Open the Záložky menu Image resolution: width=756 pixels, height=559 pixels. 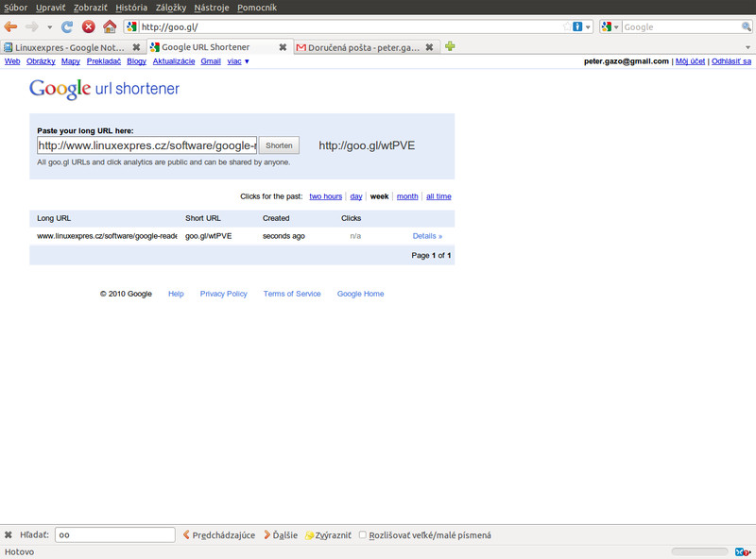(x=171, y=8)
